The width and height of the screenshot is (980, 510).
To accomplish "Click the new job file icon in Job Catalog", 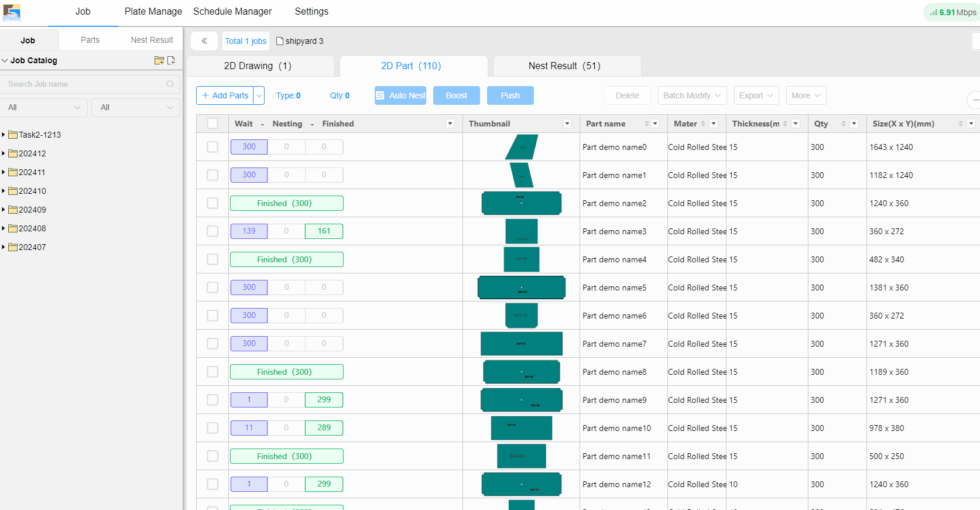I will tap(171, 60).
